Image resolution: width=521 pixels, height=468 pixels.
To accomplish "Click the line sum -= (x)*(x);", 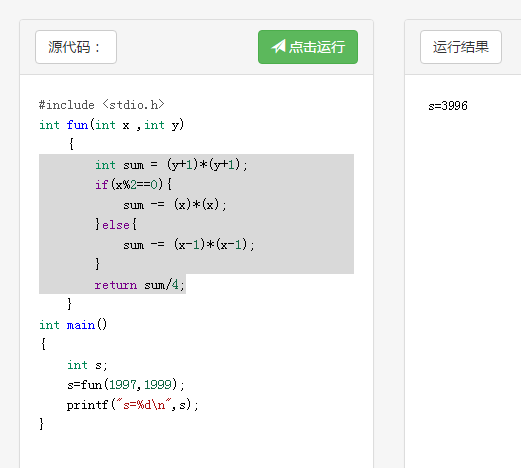I will coord(175,205).
